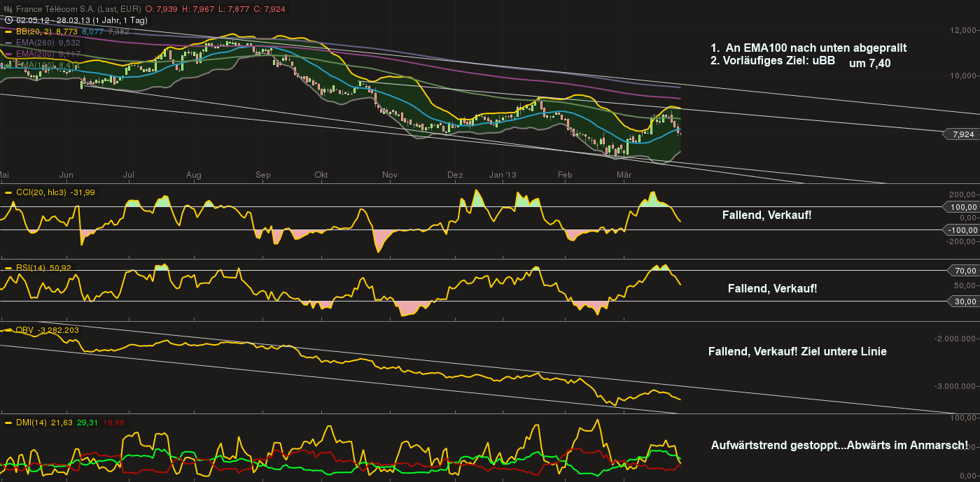The width and height of the screenshot is (980, 482).
Task: Select the RSI(14) indicator legend icon
Action: point(8,267)
